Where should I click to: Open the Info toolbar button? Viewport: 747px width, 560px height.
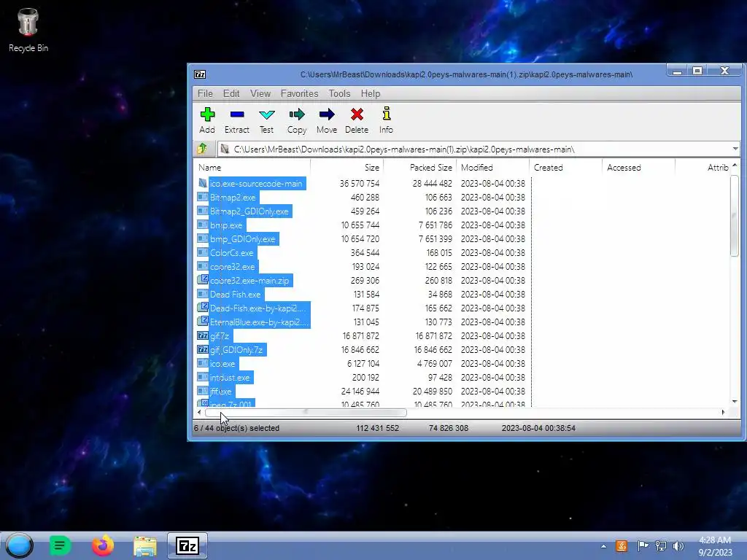pyautogui.click(x=387, y=120)
